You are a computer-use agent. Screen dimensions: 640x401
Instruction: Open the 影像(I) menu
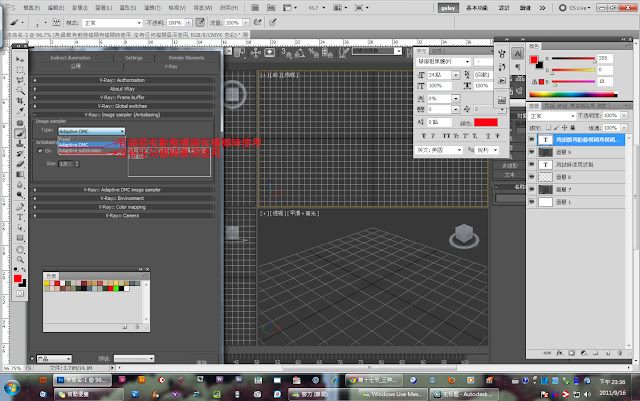80,8
